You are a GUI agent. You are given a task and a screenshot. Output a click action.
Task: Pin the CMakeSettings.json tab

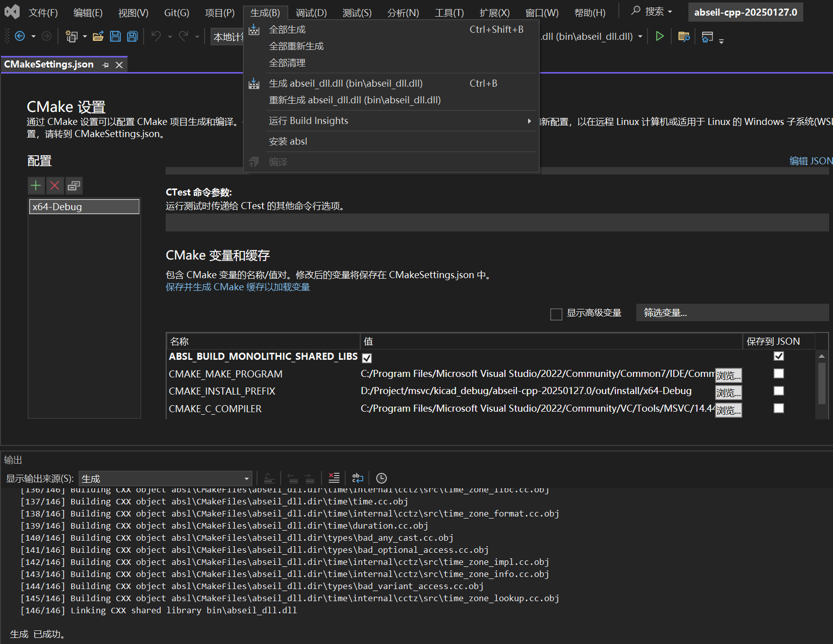(105, 65)
